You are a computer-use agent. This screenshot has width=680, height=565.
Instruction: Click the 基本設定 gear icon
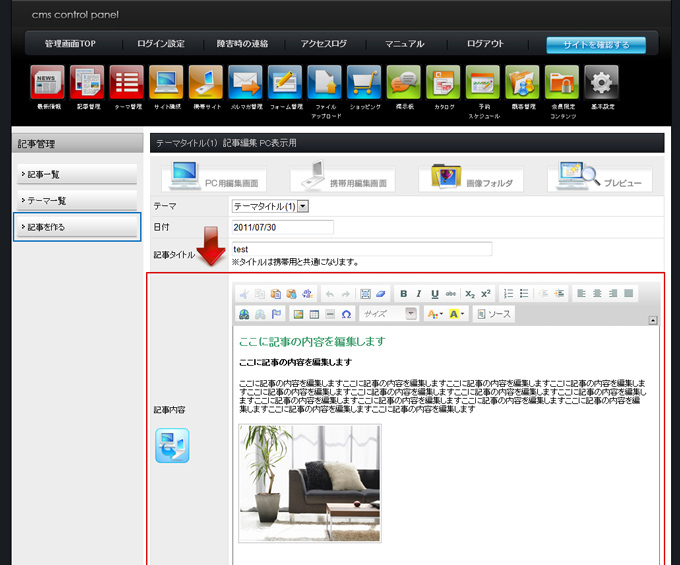(x=601, y=82)
